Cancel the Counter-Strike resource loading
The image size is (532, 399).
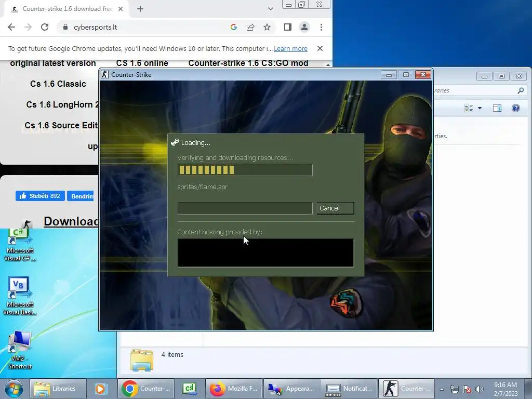[x=335, y=208]
